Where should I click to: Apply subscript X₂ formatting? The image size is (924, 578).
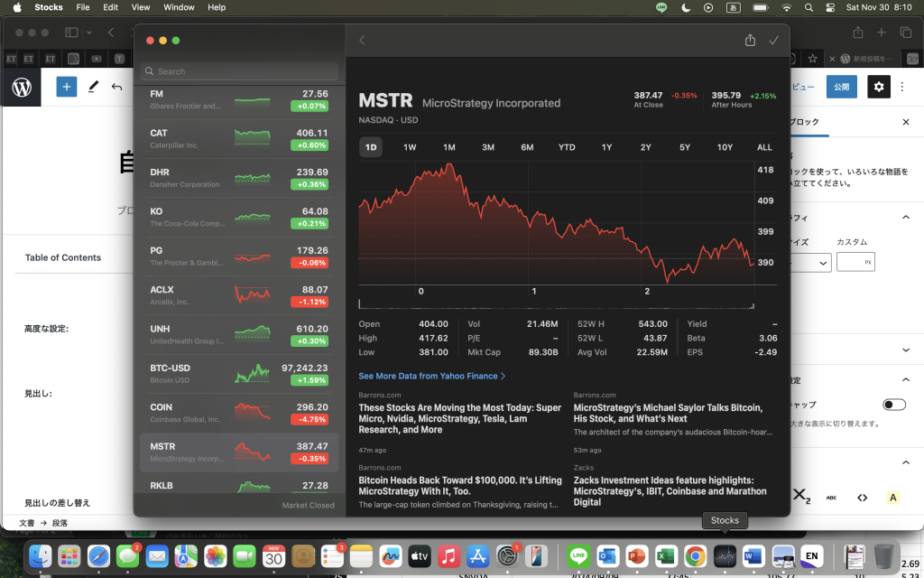click(801, 497)
